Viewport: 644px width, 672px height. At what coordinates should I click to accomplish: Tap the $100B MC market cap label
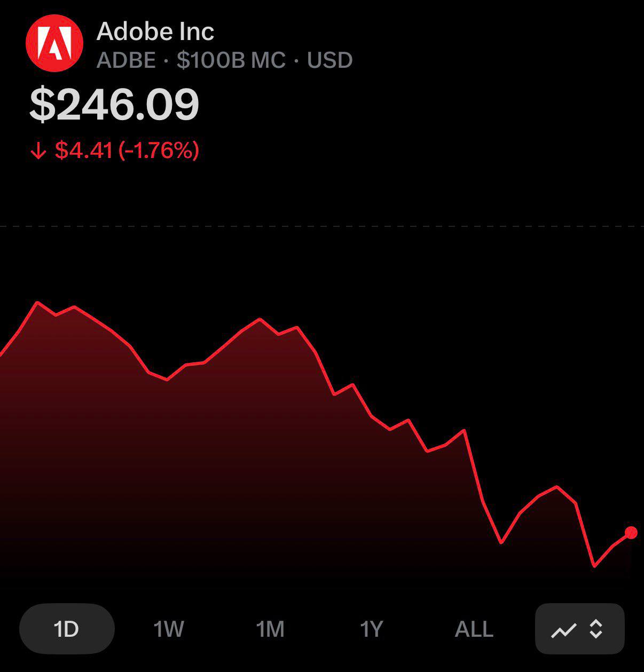pyautogui.click(x=231, y=60)
